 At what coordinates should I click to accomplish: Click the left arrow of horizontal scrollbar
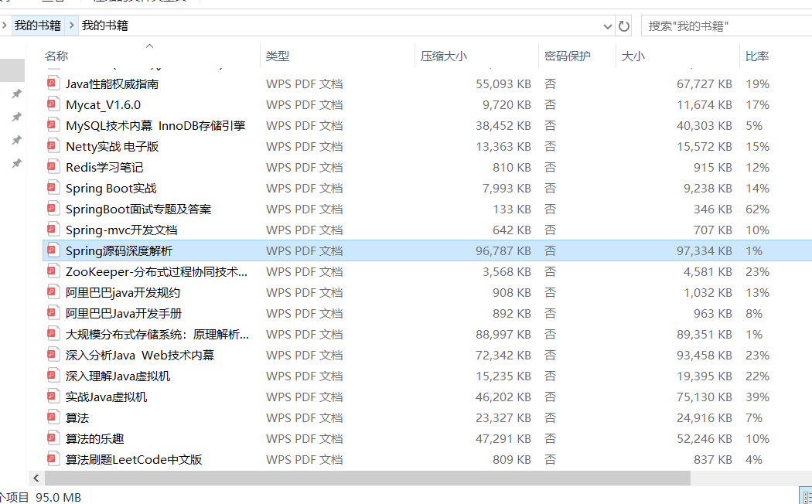(36, 478)
